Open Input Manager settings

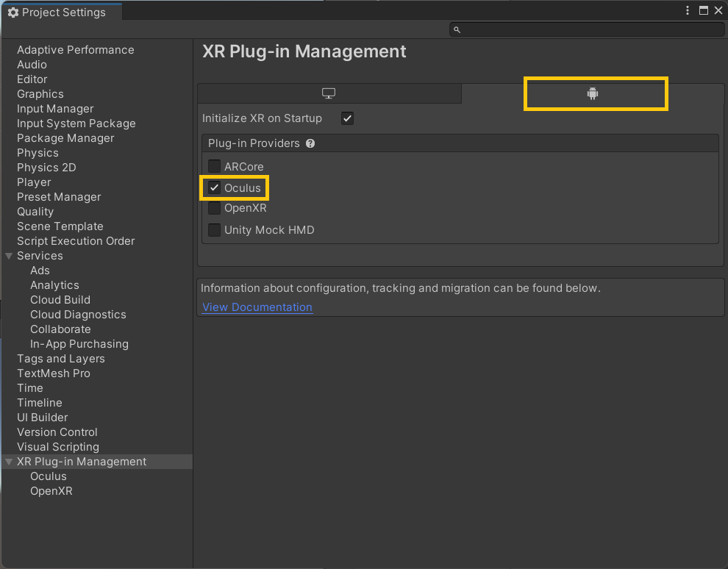pos(55,109)
